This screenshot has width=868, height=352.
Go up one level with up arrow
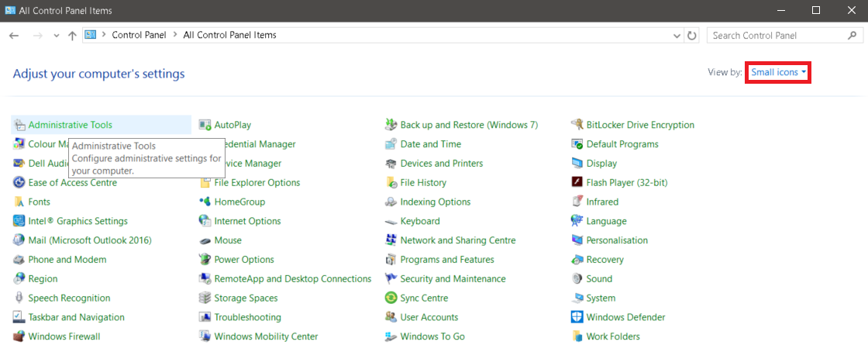click(72, 36)
